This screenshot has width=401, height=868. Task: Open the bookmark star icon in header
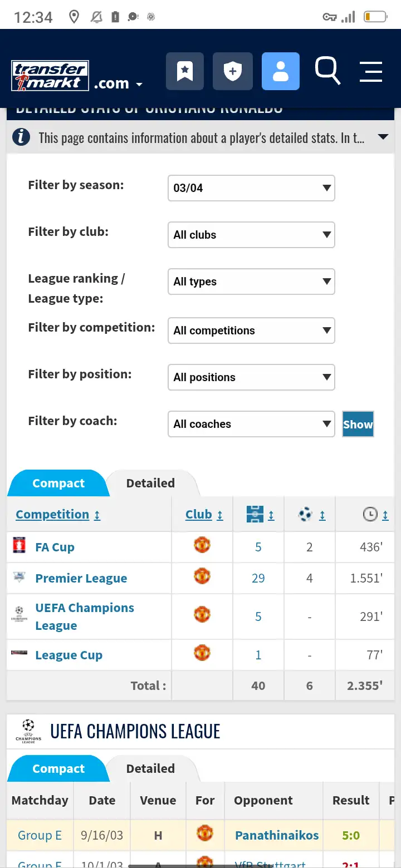pyautogui.click(x=185, y=71)
